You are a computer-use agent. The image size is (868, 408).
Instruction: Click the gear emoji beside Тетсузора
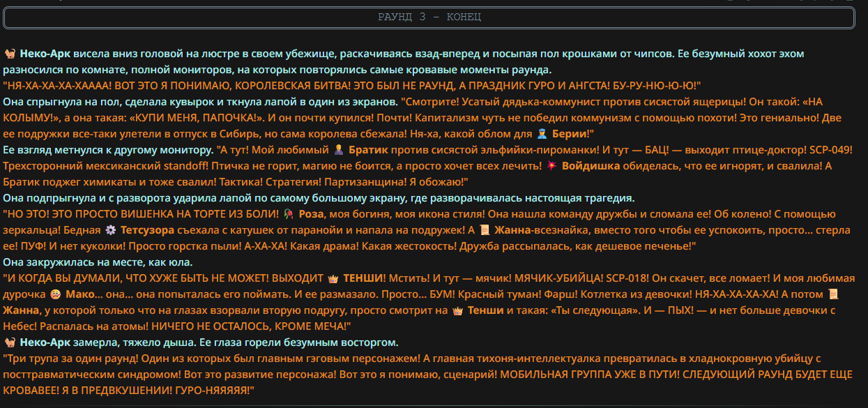tap(110, 230)
